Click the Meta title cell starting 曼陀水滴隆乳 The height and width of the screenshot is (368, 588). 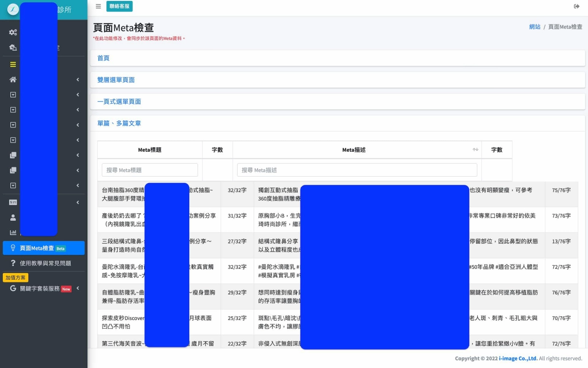(x=159, y=271)
